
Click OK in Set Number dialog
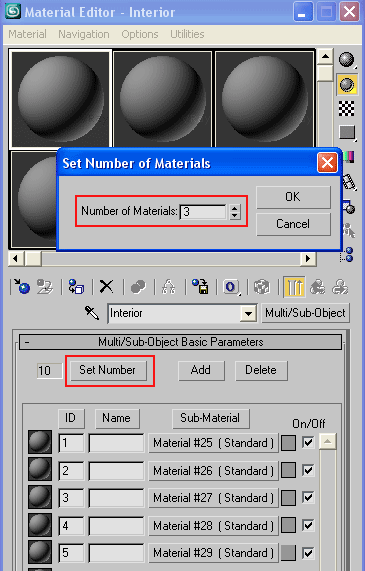click(293, 197)
